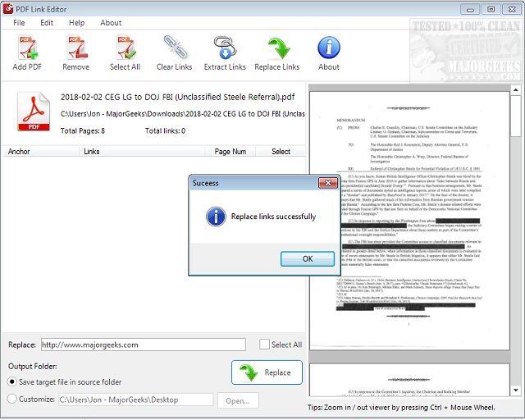Minimize the PDF Link Editor window
Screen dimensions: 525x420
[x=470, y=9]
